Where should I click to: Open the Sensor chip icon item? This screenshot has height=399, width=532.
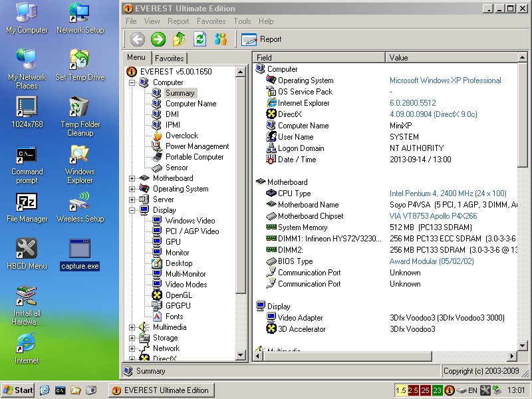[157, 168]
